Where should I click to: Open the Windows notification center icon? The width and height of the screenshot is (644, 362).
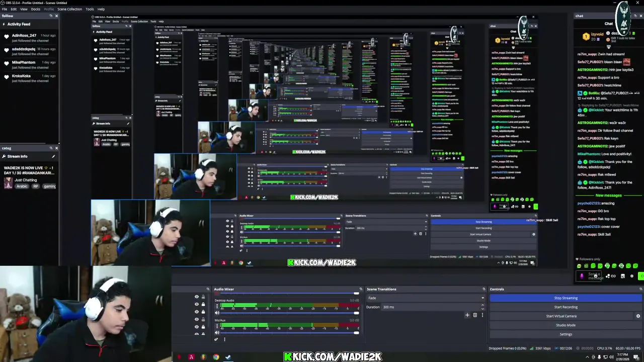click(x=636, y=357)
